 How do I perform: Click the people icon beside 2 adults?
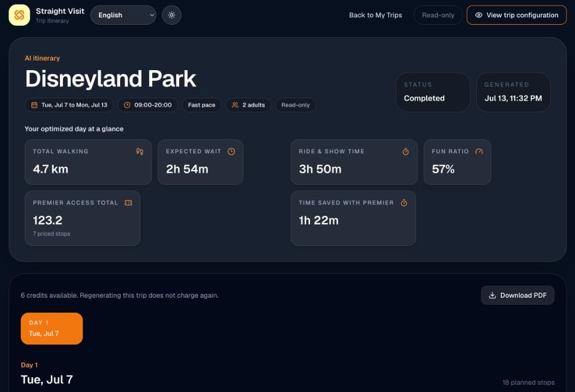pos(235,105)
